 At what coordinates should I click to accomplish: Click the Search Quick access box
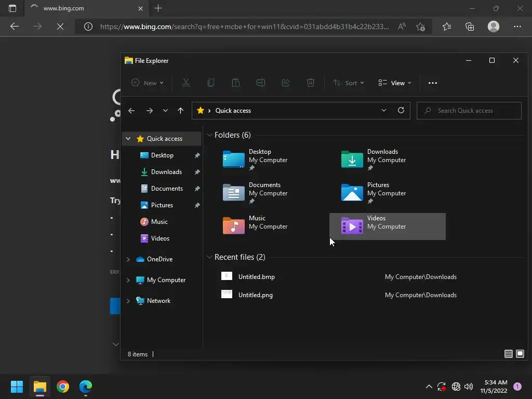pos(469,111)
